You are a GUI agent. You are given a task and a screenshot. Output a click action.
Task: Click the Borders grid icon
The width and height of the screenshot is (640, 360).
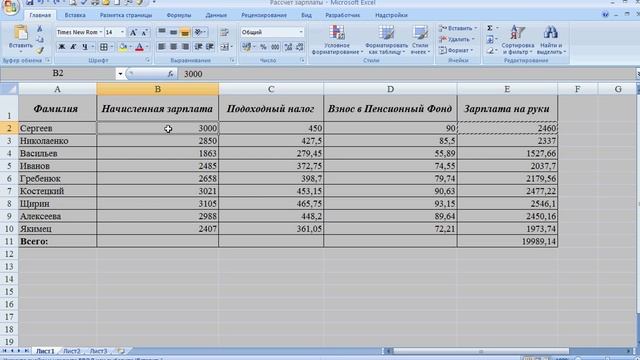coord(104,47)
